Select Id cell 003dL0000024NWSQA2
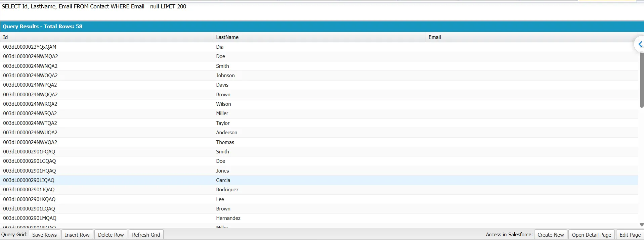This screenshot has height=240, width=644. point(106,113)
